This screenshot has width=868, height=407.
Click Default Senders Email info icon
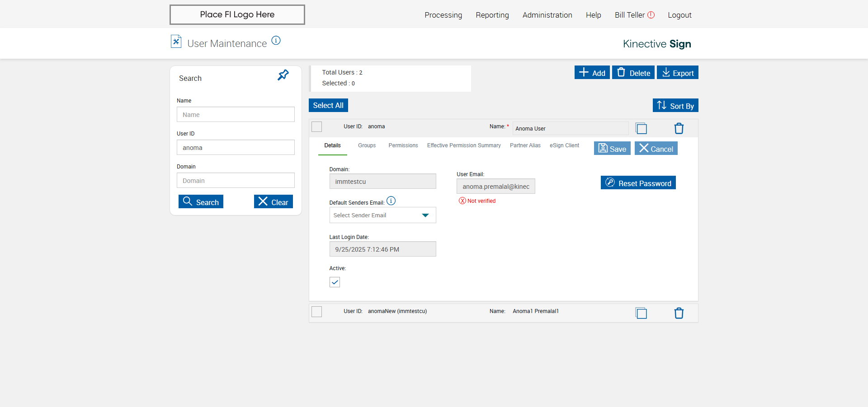(x=391, y=201)
